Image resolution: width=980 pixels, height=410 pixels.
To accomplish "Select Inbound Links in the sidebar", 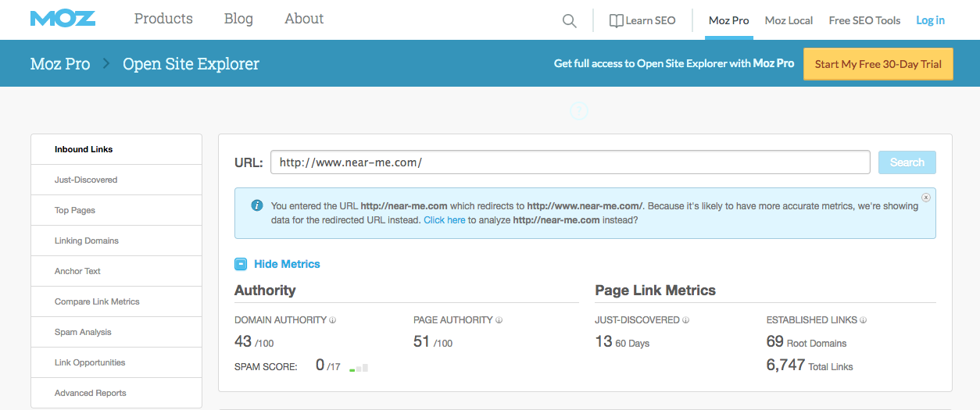I will tap(116, 149).
